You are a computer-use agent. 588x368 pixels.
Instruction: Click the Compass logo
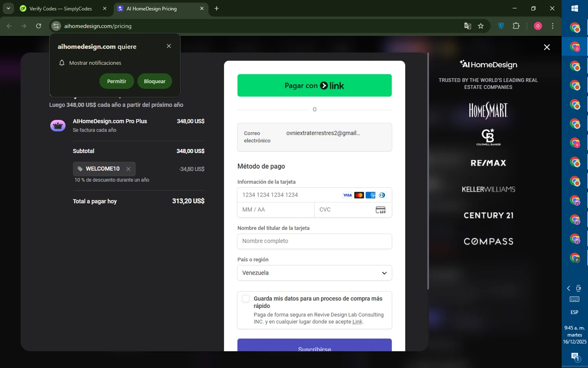click(x=488, y=241)
